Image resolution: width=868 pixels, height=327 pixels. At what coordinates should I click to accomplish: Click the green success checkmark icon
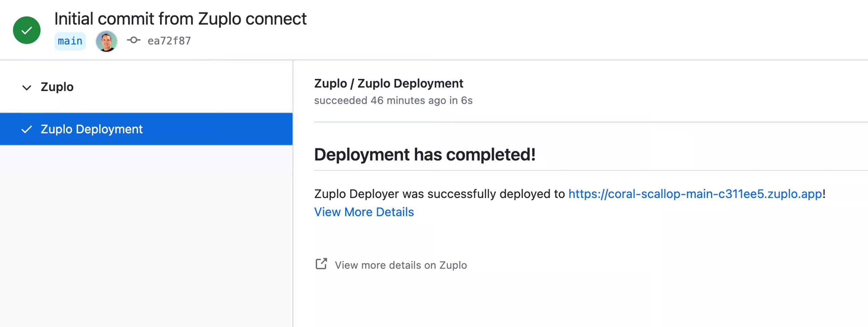(x=26, y=30)
